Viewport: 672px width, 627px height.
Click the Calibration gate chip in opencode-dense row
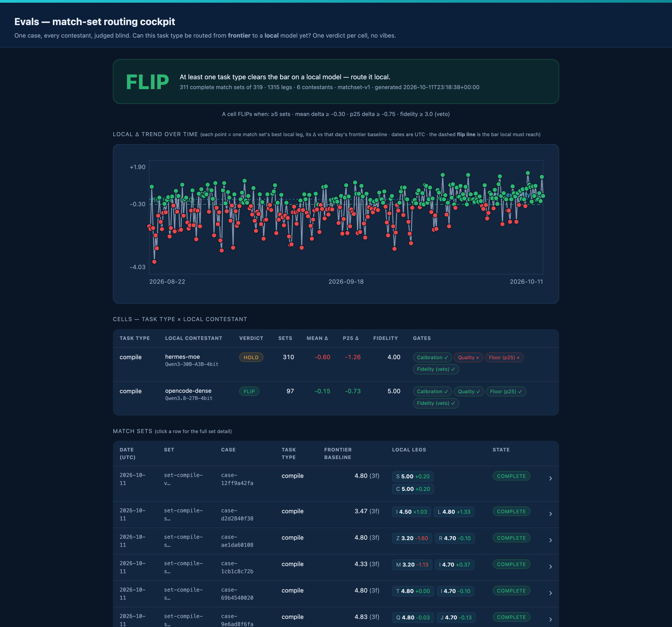pyautogui.click(x=432, y=391)
